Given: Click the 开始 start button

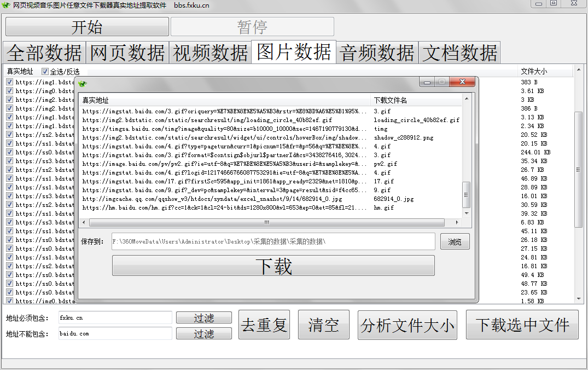Looking at the screenshot, I should (x=87, y=27).
